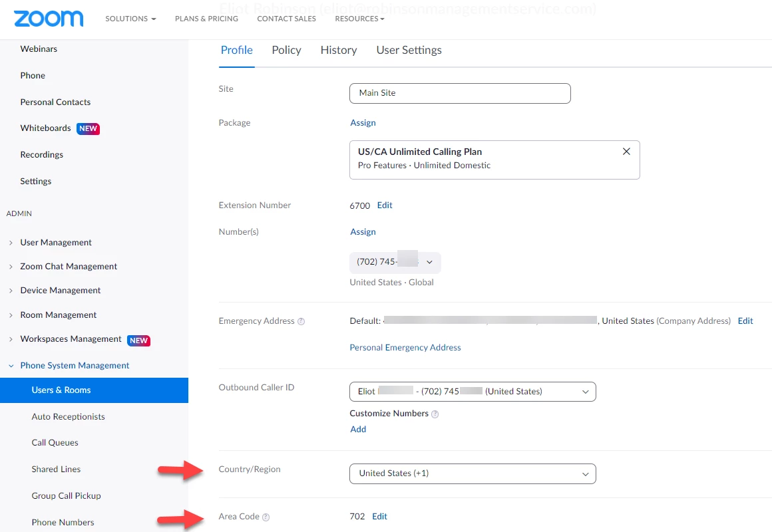Remove the US/CA Unlimited Calling Plan

coord(626,152)
